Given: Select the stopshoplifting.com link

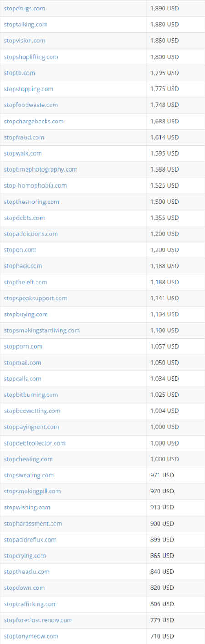Looking at the screenshot, I should (x=31, y=57).
